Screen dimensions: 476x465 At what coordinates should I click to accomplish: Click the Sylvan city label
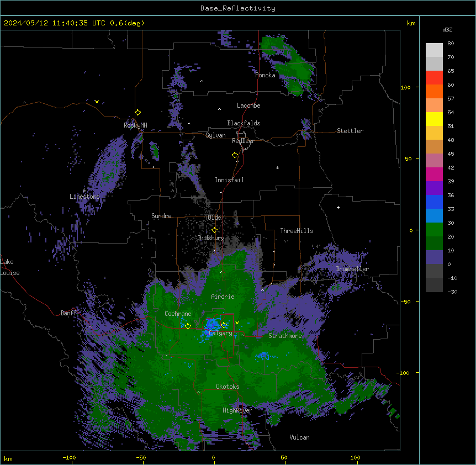[x=215, y=135]
